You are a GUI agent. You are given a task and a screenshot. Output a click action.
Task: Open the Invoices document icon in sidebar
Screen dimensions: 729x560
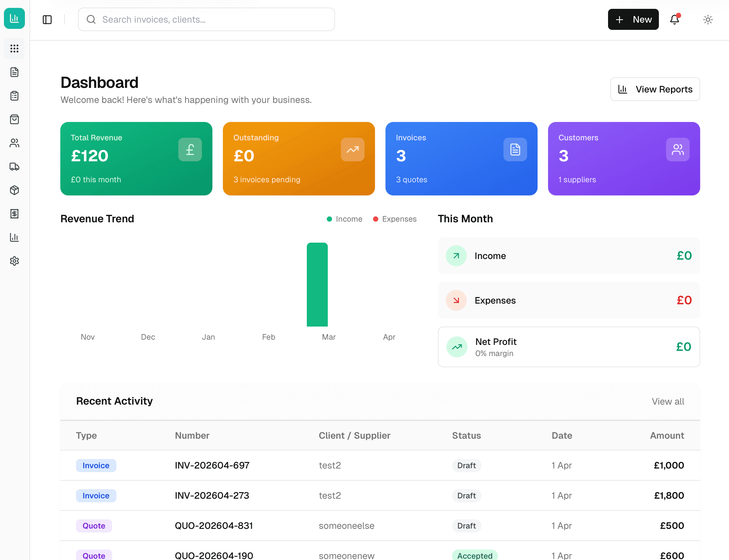tap(14, 72)
